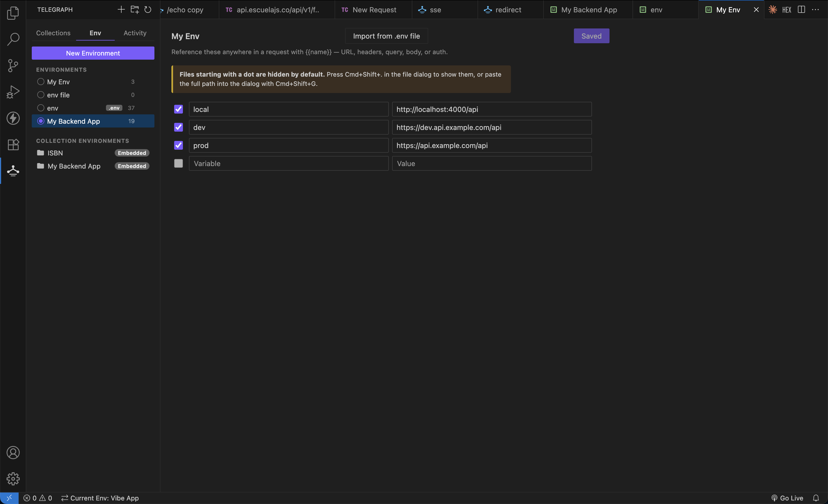828x504 pixels.
Task: Toggle the empty variable row checkbox
Action: click(x=179, y=163)
